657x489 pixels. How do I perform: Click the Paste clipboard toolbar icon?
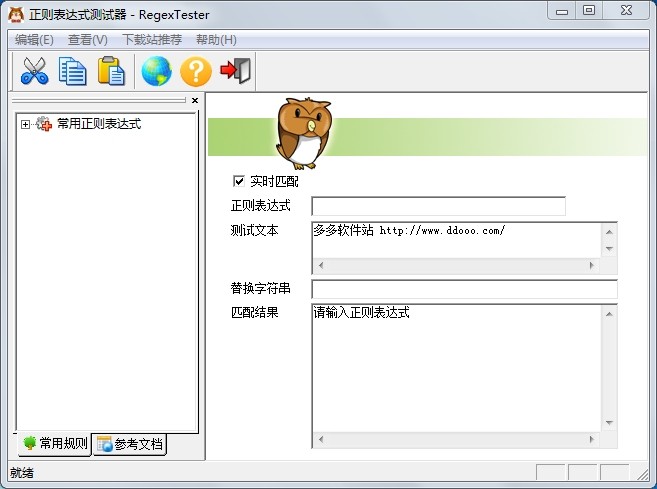point(111,71)
